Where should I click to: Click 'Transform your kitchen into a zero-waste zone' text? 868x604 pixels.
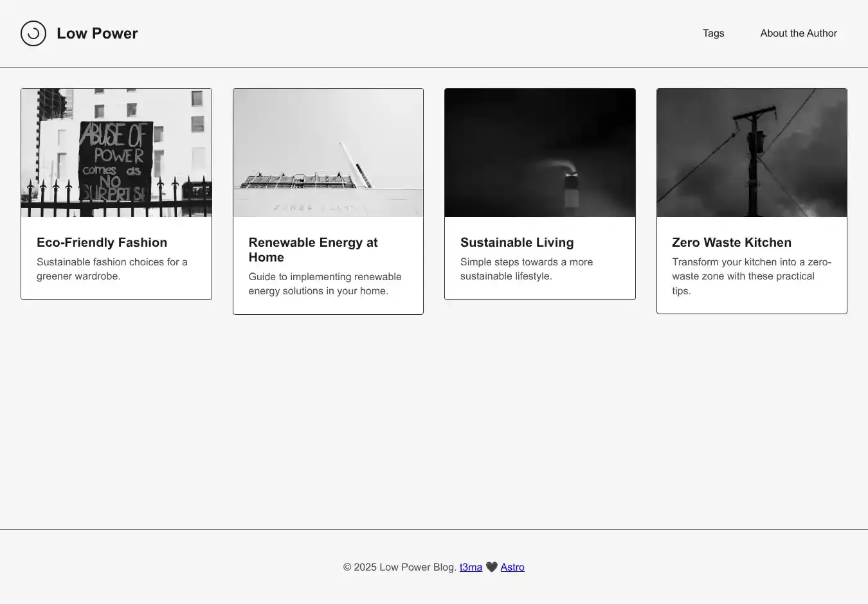[752, 276]
